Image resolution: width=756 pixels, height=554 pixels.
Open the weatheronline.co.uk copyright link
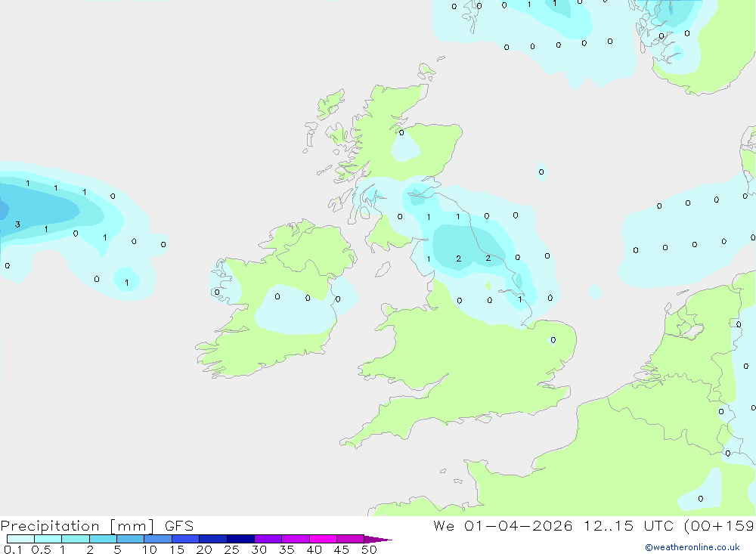692,547
